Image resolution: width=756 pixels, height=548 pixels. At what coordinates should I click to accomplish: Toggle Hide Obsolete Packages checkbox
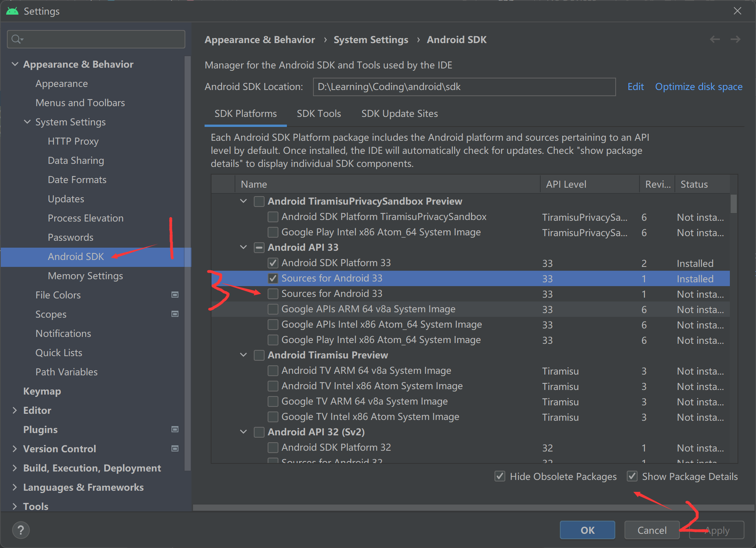[x=500, y=476]
